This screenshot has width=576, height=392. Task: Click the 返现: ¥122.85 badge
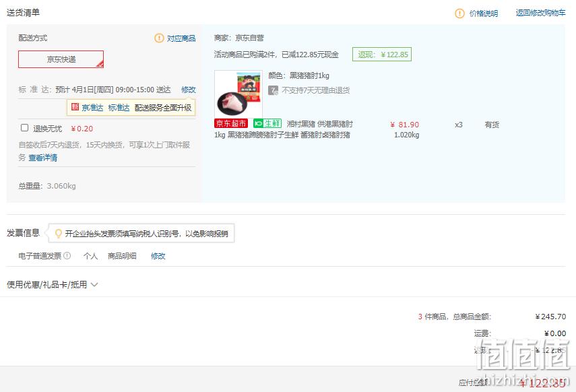pos(382,55)
